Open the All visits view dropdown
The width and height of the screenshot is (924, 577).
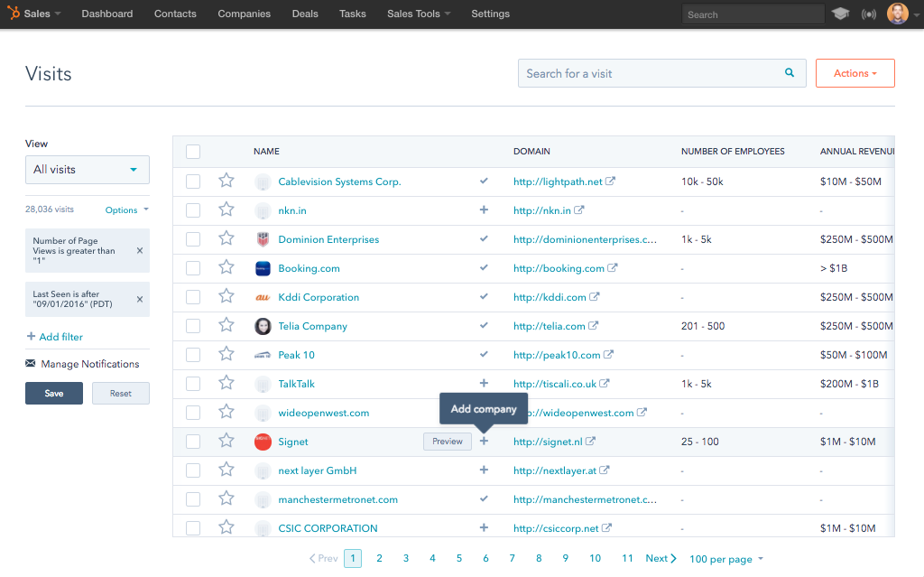click(87, 169)
